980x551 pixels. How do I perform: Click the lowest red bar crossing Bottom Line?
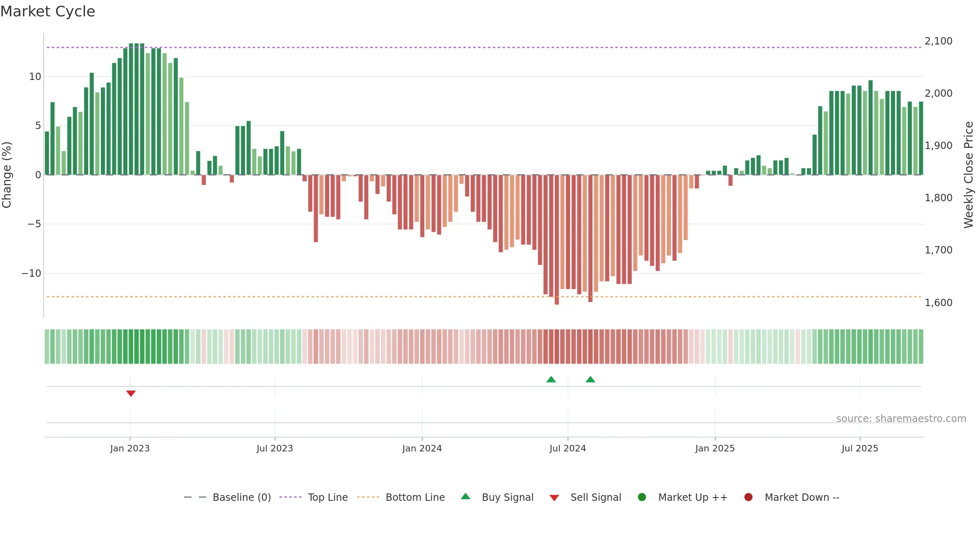pyautogui.click(x=557, y=240)
